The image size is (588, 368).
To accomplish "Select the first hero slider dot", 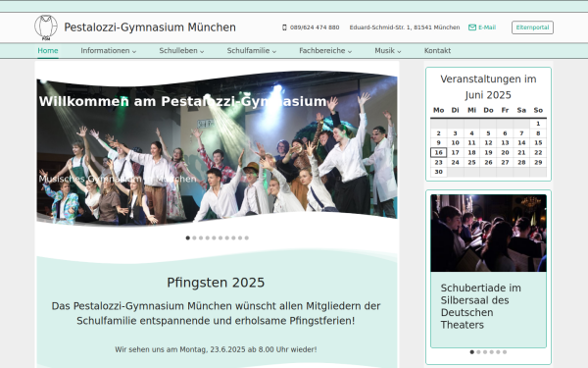I will (x=188, y=237).
